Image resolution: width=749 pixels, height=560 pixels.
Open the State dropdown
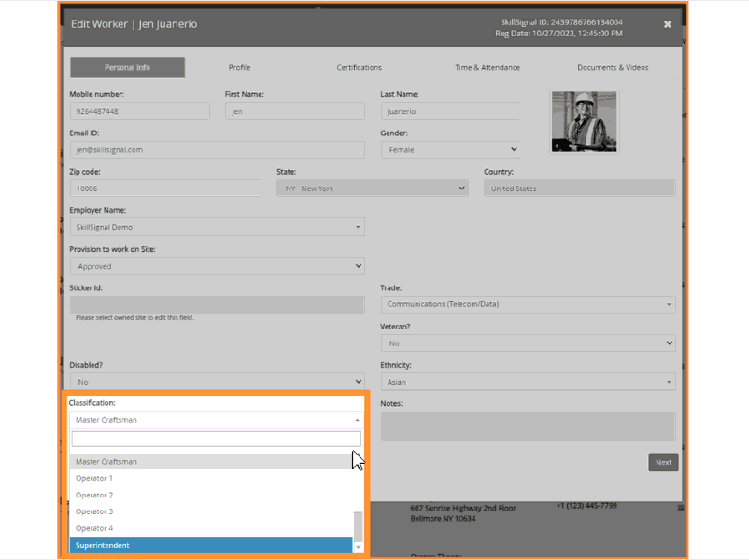[x=372, y=189]
